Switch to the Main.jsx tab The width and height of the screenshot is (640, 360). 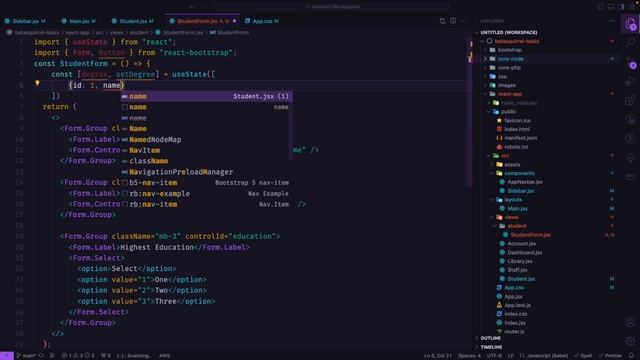[x=79, y=21]
